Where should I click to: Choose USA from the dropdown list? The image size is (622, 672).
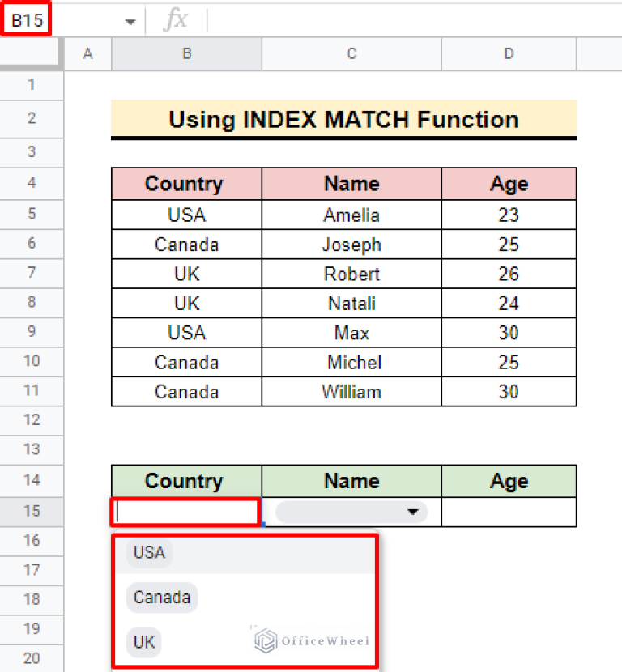[x=150, y=553]
